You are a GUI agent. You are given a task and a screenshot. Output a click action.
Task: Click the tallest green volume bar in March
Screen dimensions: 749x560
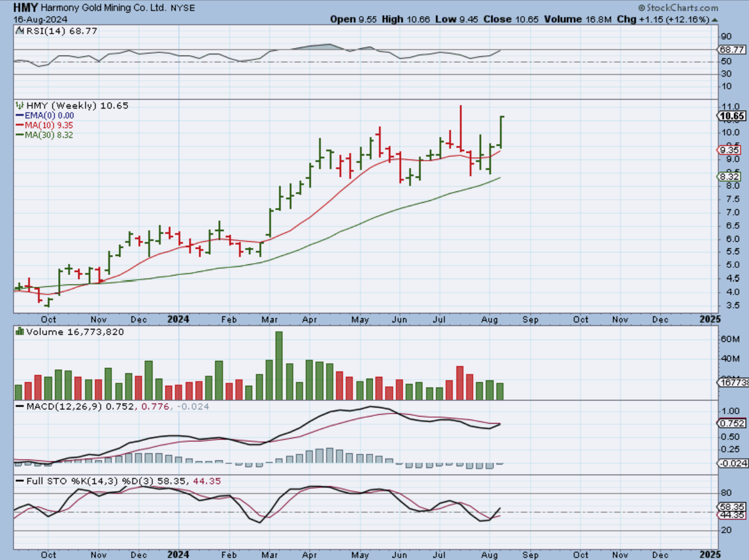pos(279,366)
